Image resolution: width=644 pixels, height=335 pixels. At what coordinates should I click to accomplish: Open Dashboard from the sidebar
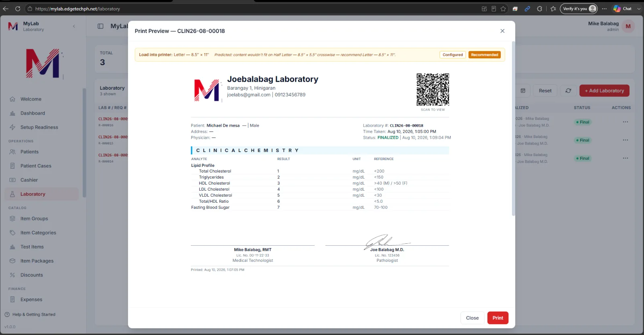(33, 113)
